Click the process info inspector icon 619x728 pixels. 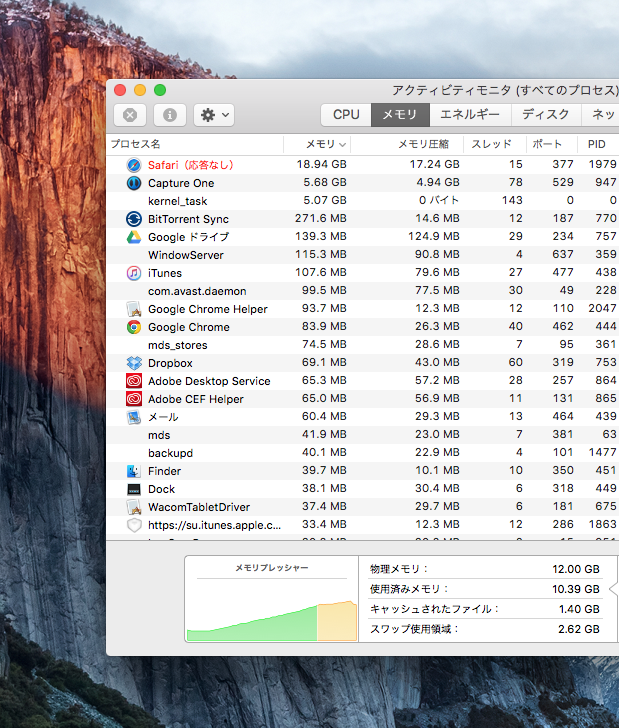(169, 115)
